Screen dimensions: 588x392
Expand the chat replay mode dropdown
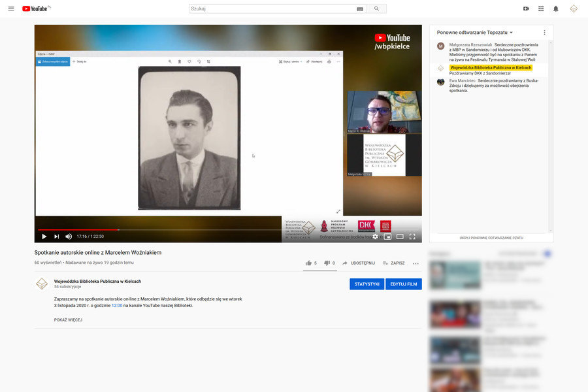click(x=474, y=32)
